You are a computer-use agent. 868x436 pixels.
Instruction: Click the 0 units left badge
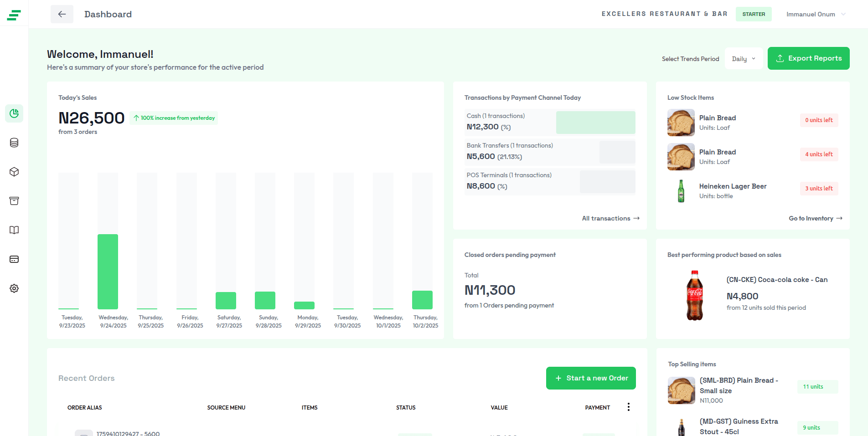(x=819, y=120)
